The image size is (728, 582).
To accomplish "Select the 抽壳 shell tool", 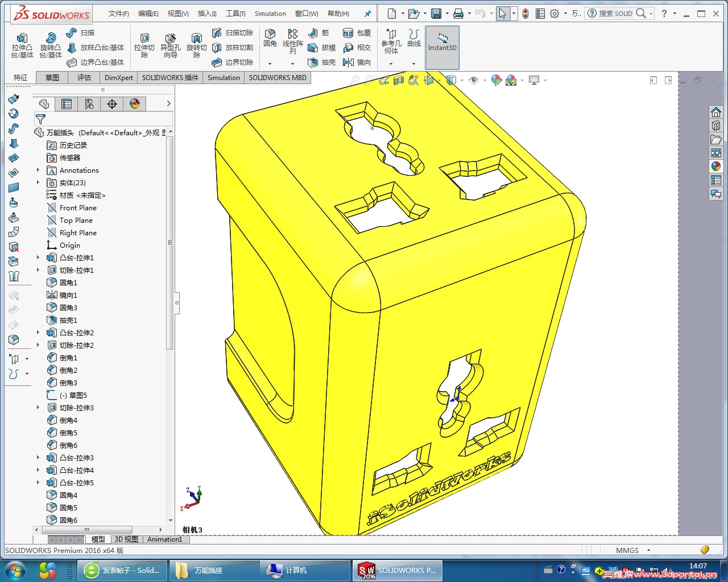I will pyautogui.click(x=321, y=62).
